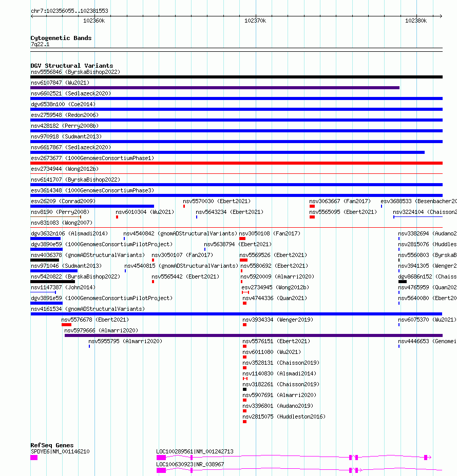
Task: Open variant nsv4540815 (gnomADStructuralVariants)
Action: (181, 266)
